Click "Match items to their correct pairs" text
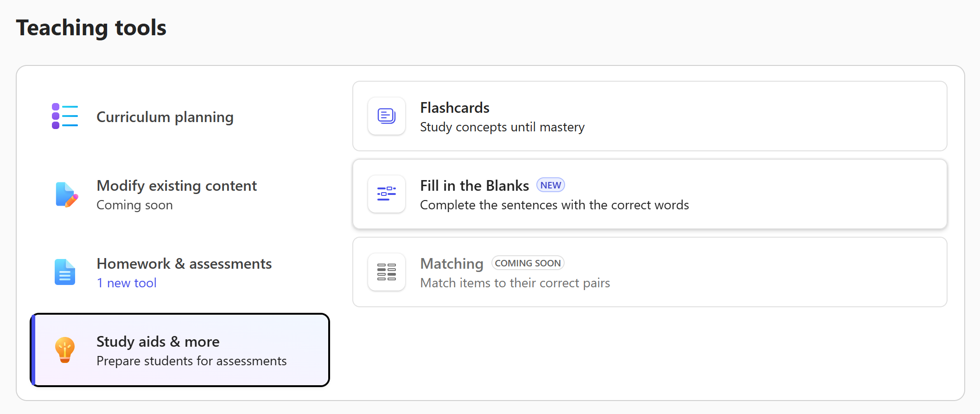 pyautogui.click(x=515, y=283)
